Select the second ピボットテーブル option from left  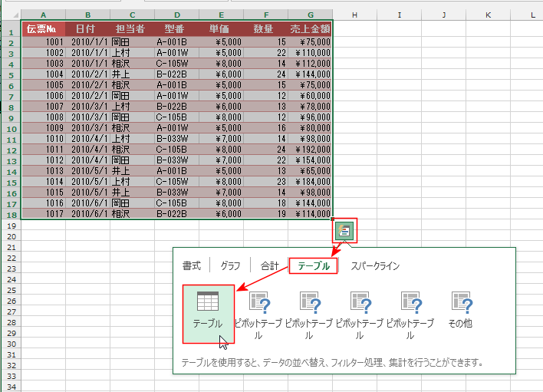coord(309,313)
